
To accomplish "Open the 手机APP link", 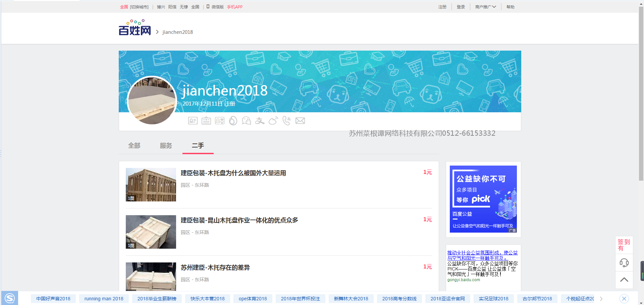I will click(x=235, y=7).
